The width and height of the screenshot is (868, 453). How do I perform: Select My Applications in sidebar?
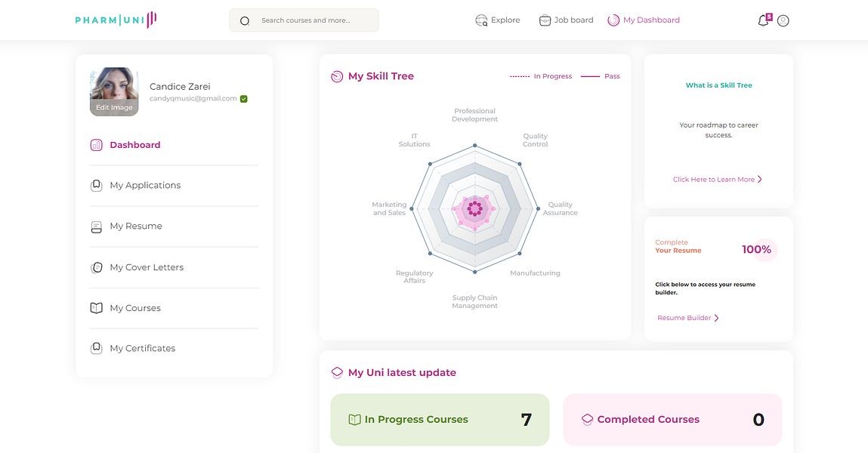tap(145, 185)
